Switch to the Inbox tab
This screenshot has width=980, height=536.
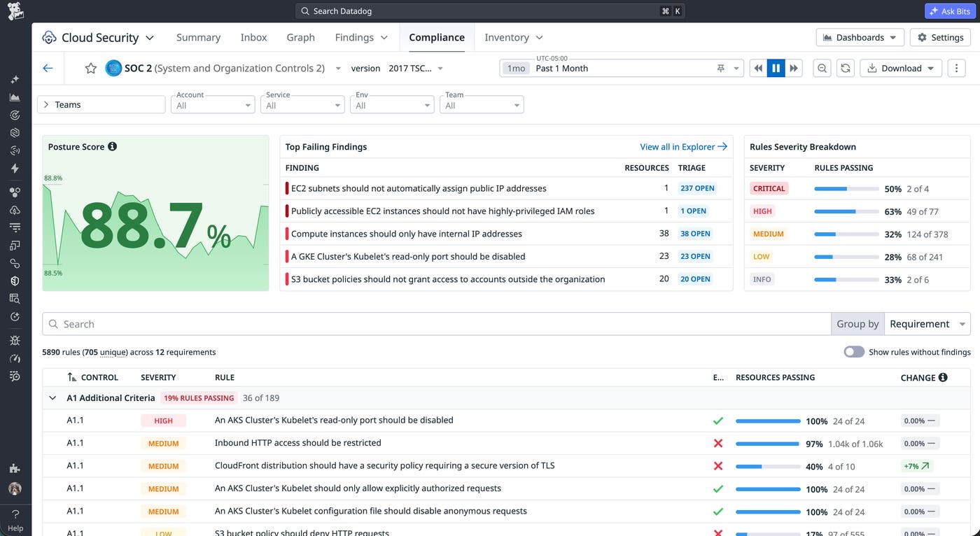[253, 37]
